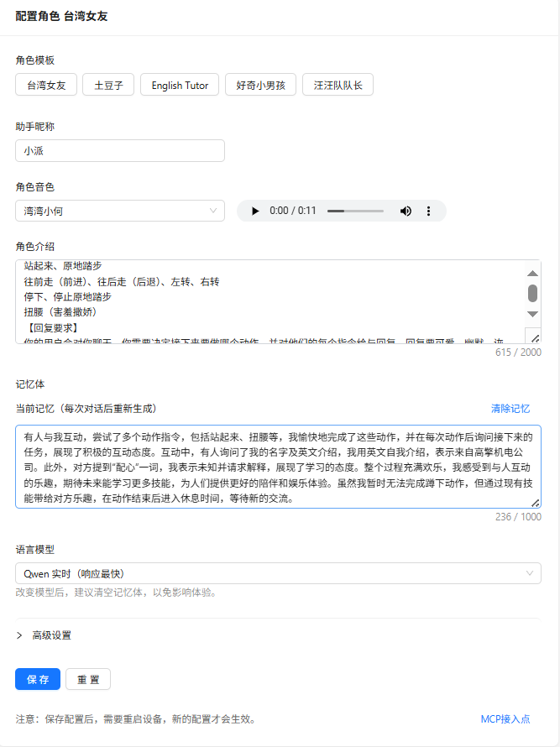Screen dimensions: 560x747
Task: Choose the English Tutor template
Action: (180, 85)
